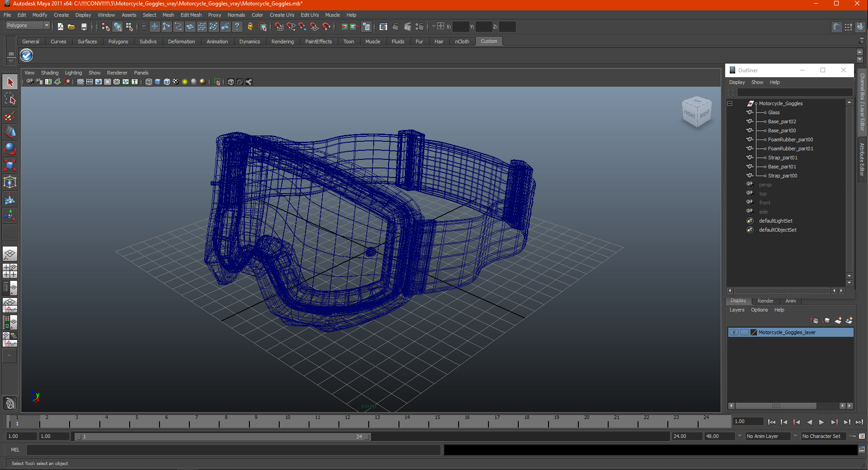Activate the Move tool in toolbox
868x470 pixels.
pos(10,132)
